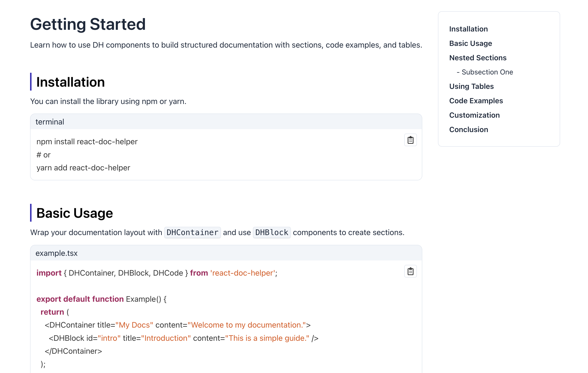Jump to Customization in sidebar
588x373 pixels.
click(x=474, y=115)
